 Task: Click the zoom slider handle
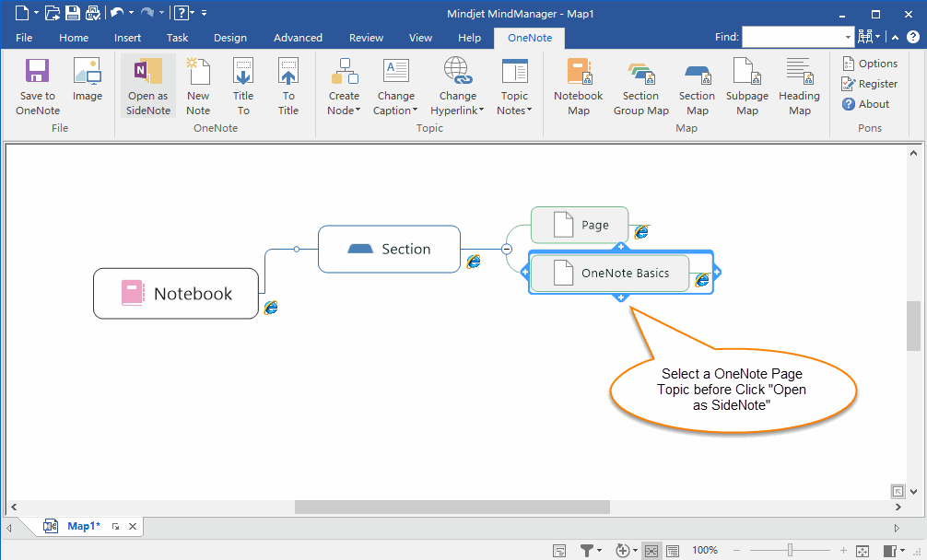click(x=790, y=551)
